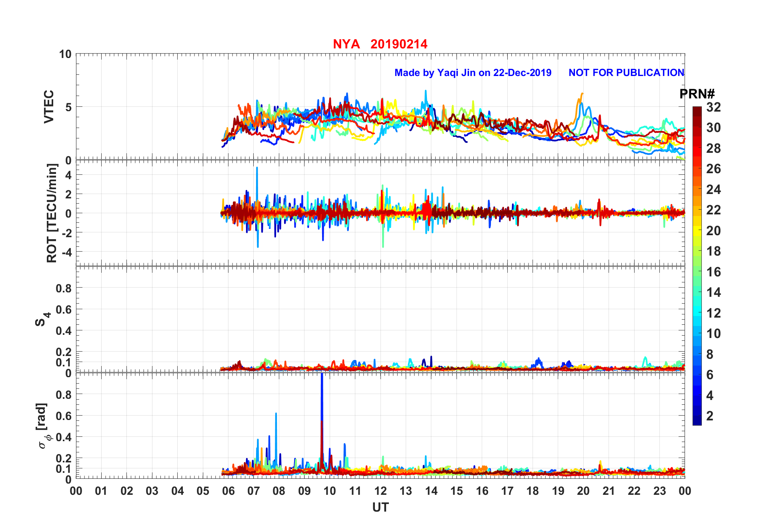This screenshot has width=761, height=532.
Task: Click the colorbar tick label '16'
Action: tap(713, 272)
